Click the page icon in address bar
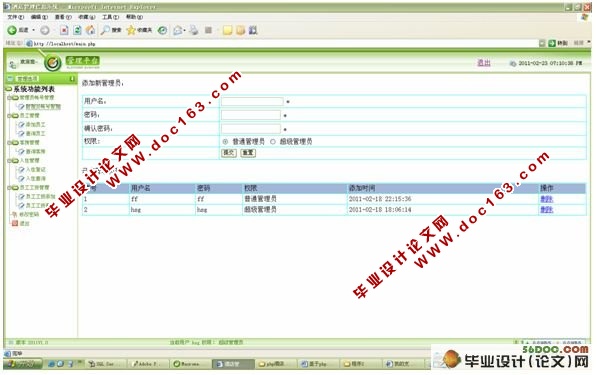 tap(29, 43)
